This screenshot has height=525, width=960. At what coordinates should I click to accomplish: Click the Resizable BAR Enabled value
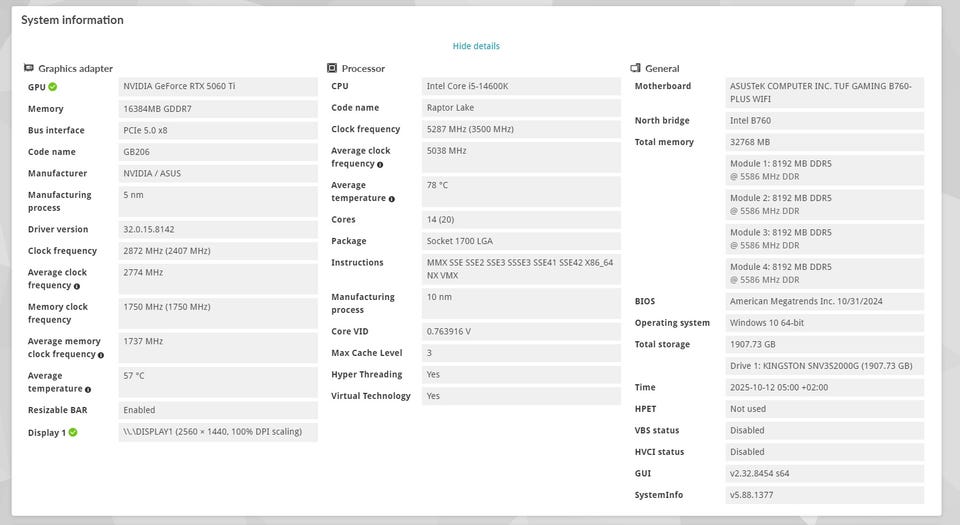pyautogui.click(x=218, y=410)
